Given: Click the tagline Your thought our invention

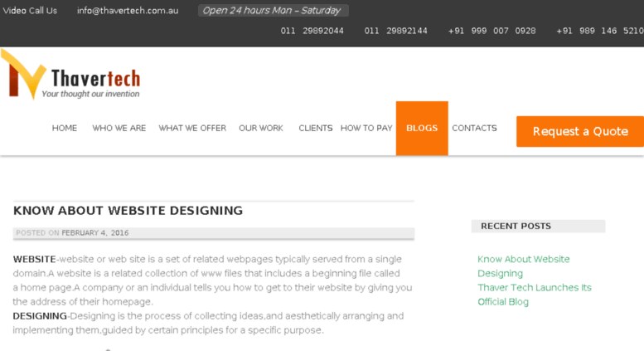Looking at the screenshot, I should [91, 94].
